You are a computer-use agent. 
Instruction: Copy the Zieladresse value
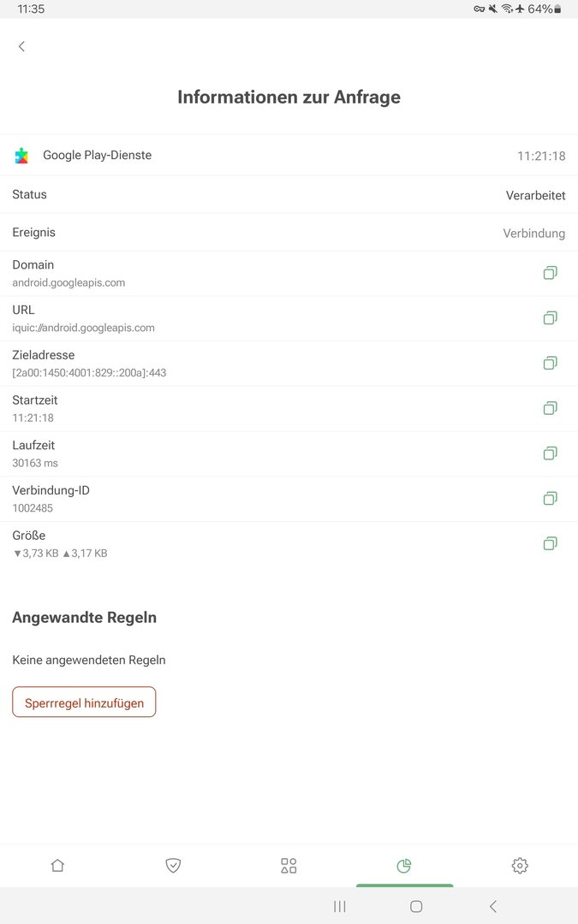click(x=550, y=363)
